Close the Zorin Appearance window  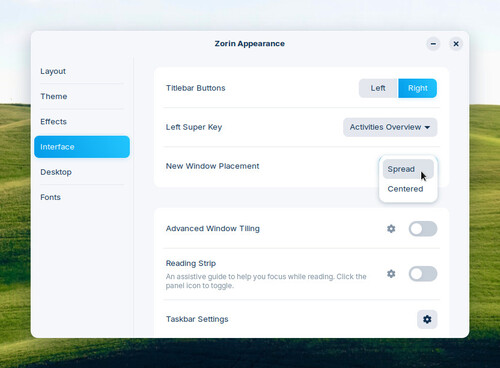(456, 44)
